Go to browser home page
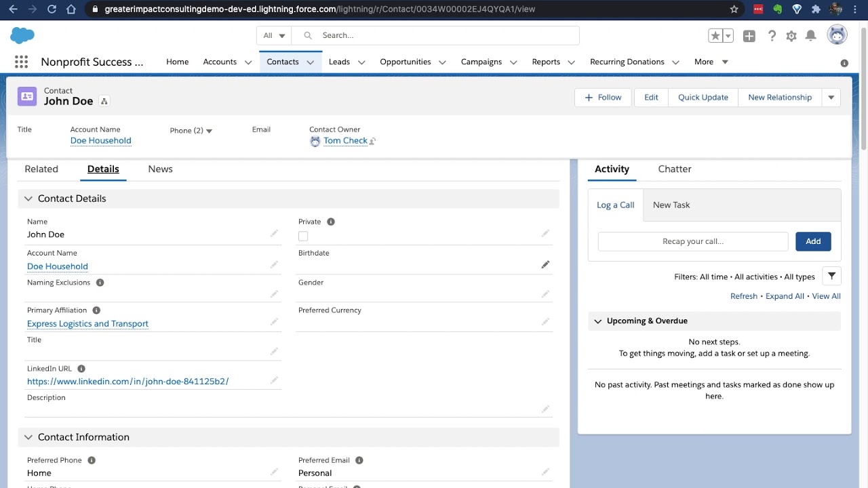This screenshot has height=488, width=868. [71, 9]
